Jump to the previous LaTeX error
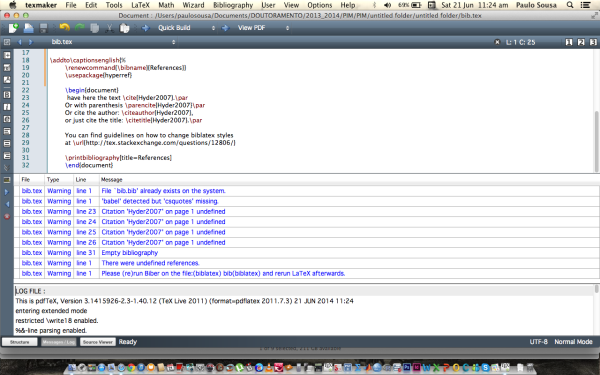 click(7, 205)
